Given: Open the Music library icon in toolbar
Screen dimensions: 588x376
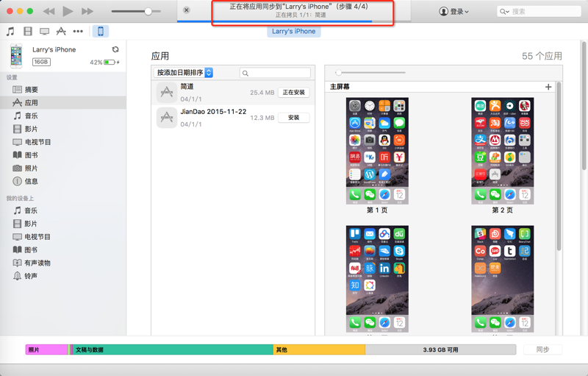Looking at the screenshot, I should [x=10, y=31].
